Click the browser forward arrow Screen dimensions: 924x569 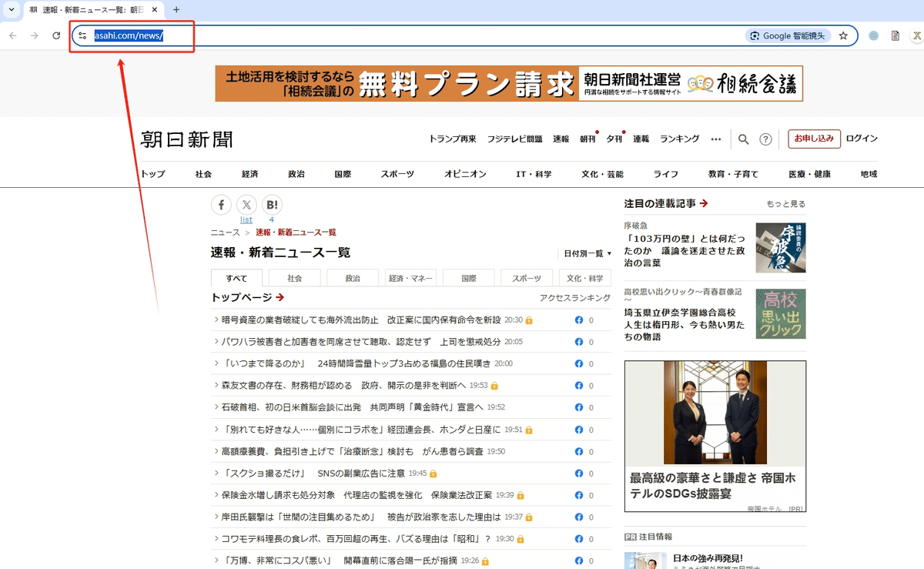pos(35,35)
